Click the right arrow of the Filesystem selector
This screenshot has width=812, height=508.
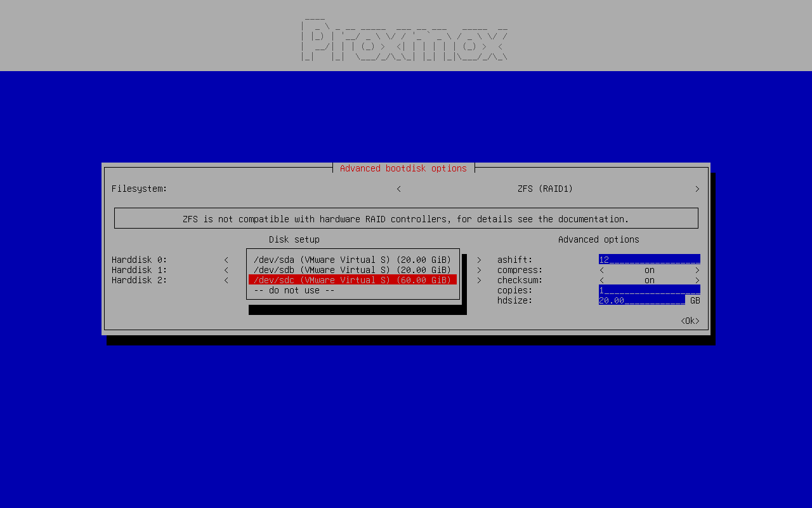[x=697, y=189]
